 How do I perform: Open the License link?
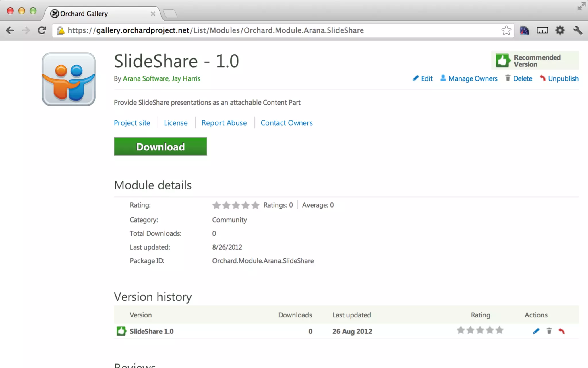175,123
